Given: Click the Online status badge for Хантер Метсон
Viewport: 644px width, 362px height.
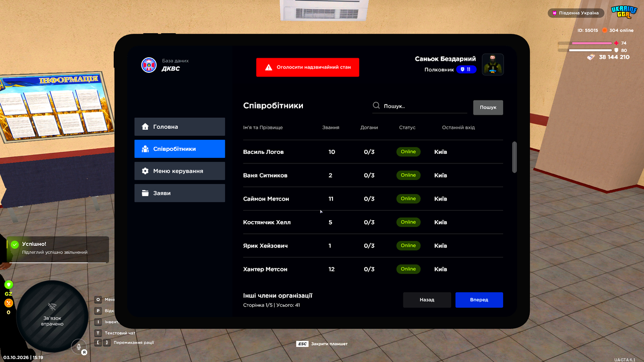Looking at the screenshot, I should point(409,269).
